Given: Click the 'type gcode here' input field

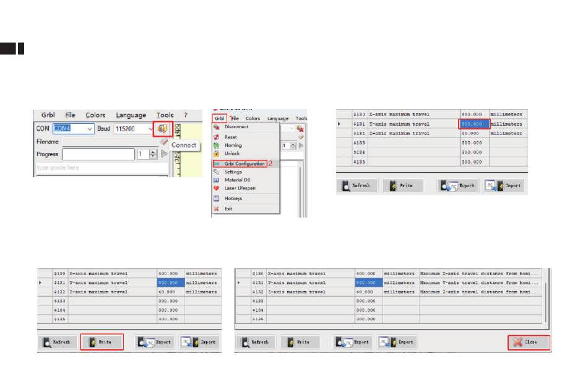Looking at the screenshot, I should click(102, 168).
